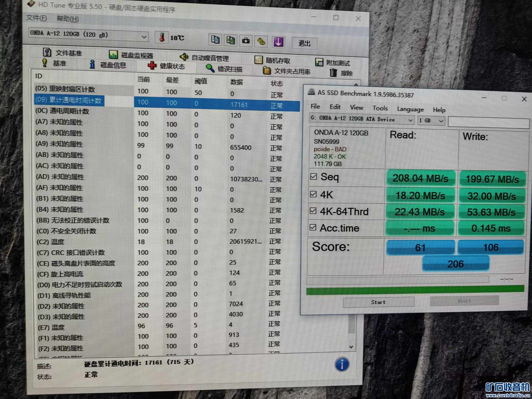Screen dimensions: 532x399
Task: Click the copy screenshot icon in HD Tune
Action: (x=230, y=40)
